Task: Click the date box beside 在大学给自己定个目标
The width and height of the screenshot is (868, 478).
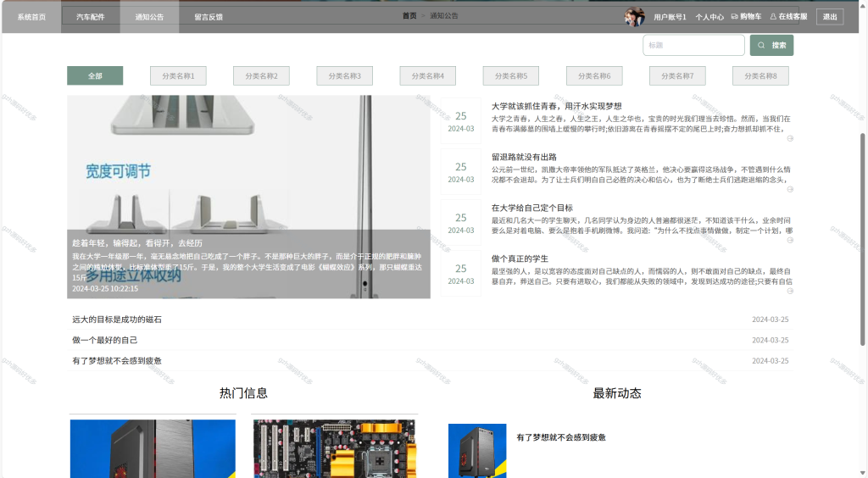Action: point(460,222)
